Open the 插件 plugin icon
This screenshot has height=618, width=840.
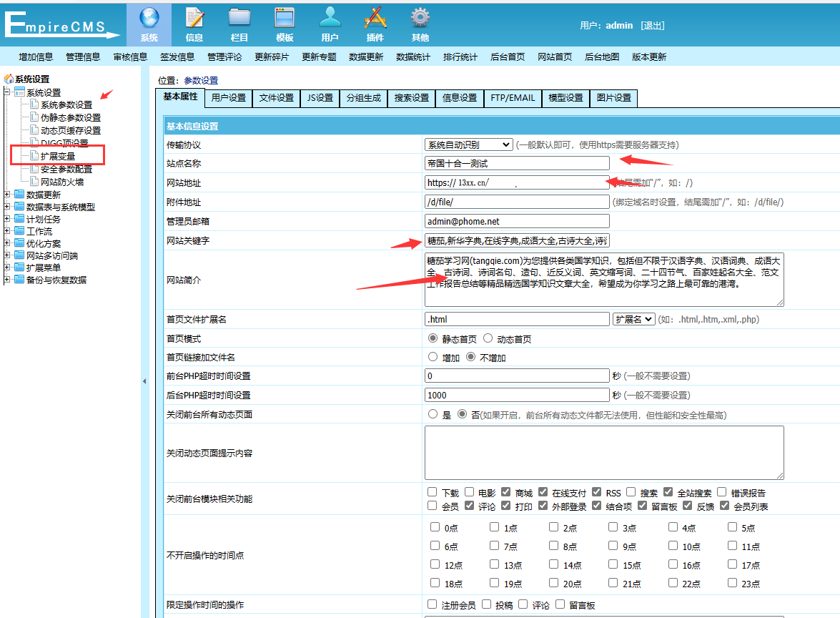(x=375, y=19)
